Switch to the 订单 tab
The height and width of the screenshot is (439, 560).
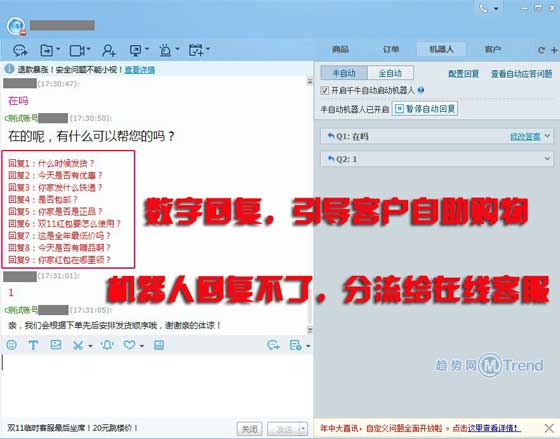click(391, 49)
